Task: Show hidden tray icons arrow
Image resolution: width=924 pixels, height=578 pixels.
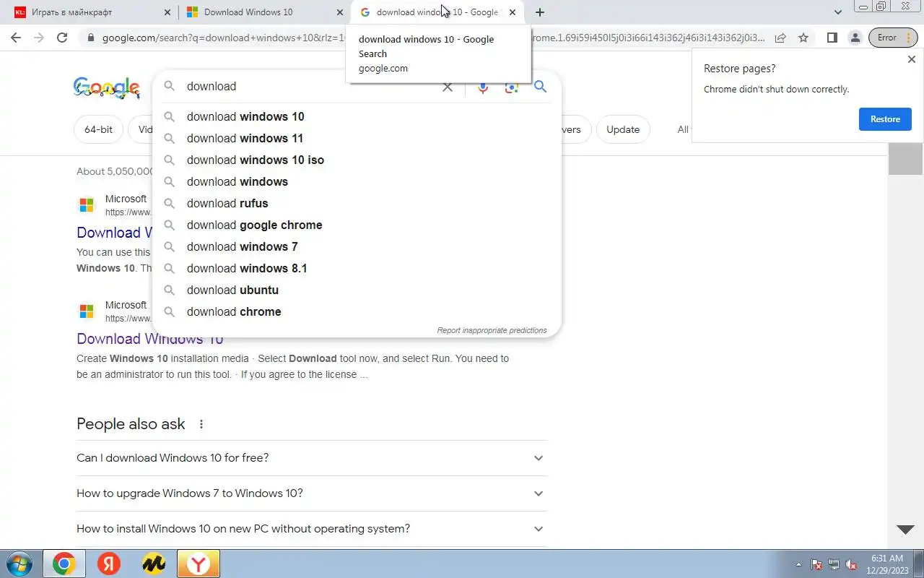Action: (x=798, y=564)
